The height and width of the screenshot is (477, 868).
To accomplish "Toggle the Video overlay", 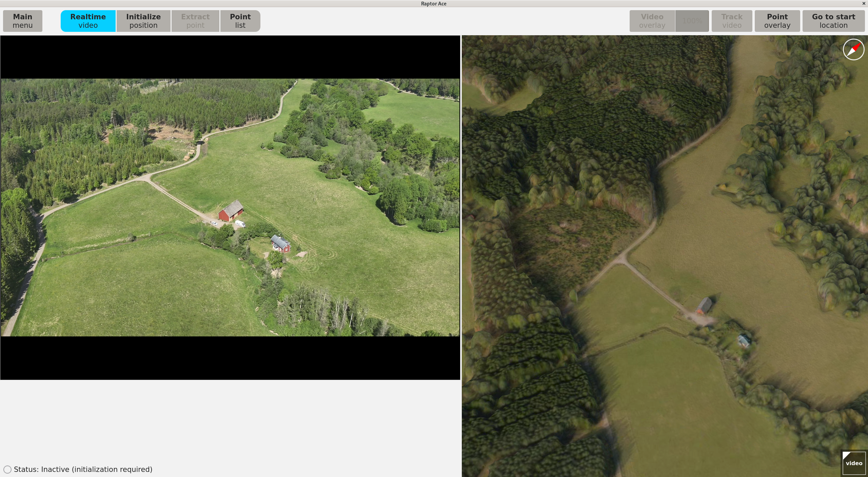I will pyautogui.click(x=652, y=21).
